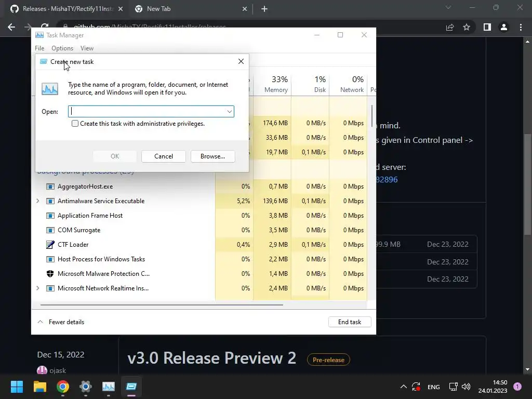Open Settings gear on the taskbar
The height and width of the screenshot is (399, 532).
(86, 387)
